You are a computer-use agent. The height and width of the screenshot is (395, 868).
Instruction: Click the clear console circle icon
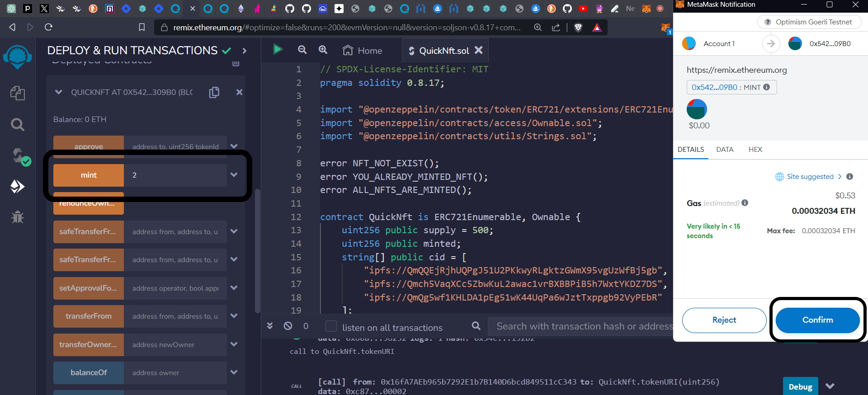pos(288,326)
